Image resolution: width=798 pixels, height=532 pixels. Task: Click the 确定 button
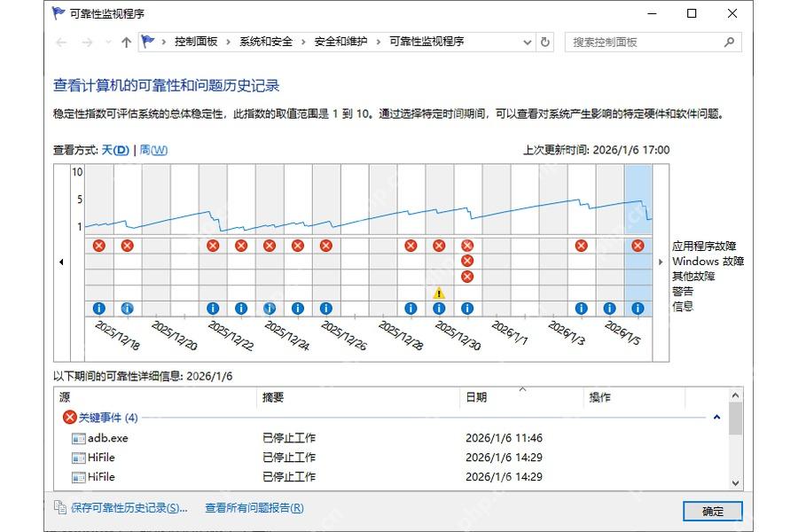tap(713, 511)
